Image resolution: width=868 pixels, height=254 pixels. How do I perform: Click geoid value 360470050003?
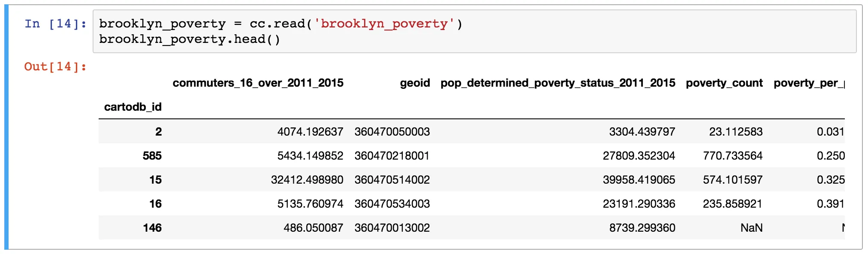[392, 132]
